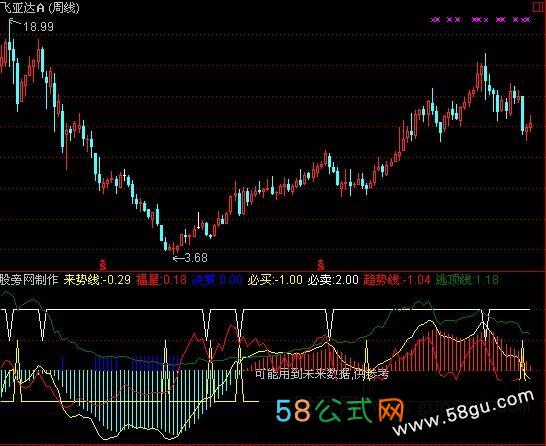Click the 18.99 high price label
The width and height of the screenshot is (546, 446).
coord(38,27)
